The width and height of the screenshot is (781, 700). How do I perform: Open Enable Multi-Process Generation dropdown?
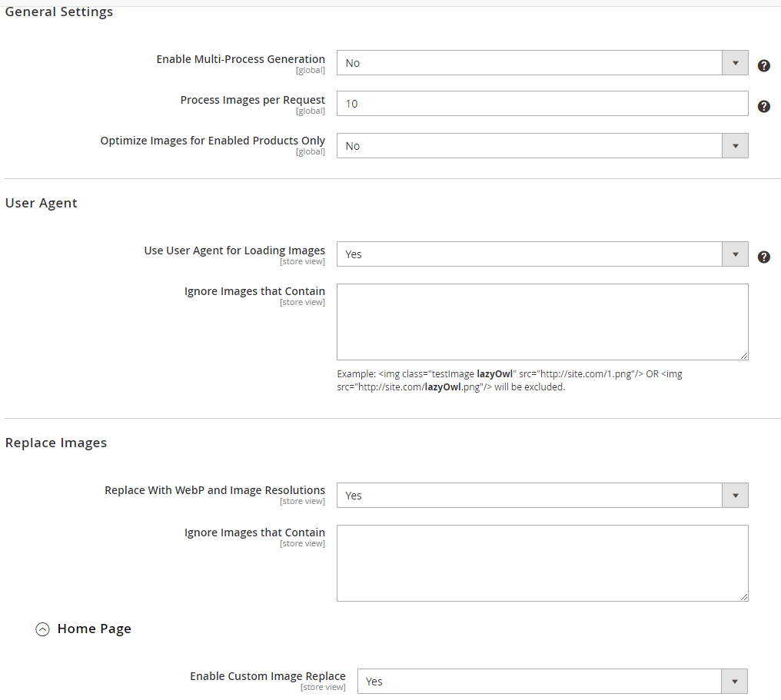543,63
